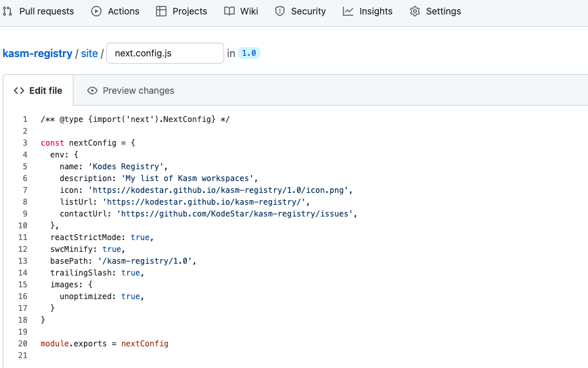The image size is (588, 368).
Task: Click the Projects table icon
Action: tap(161, 11)
